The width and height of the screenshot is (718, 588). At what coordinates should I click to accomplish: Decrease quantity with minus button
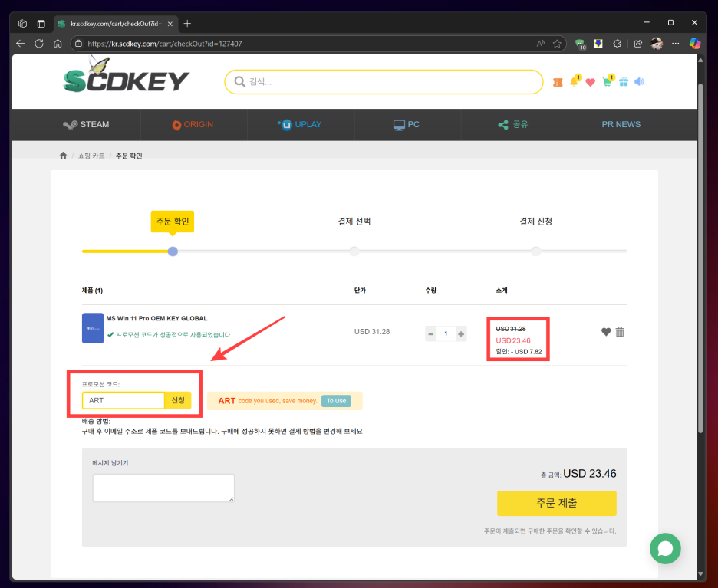pos(430,333)
